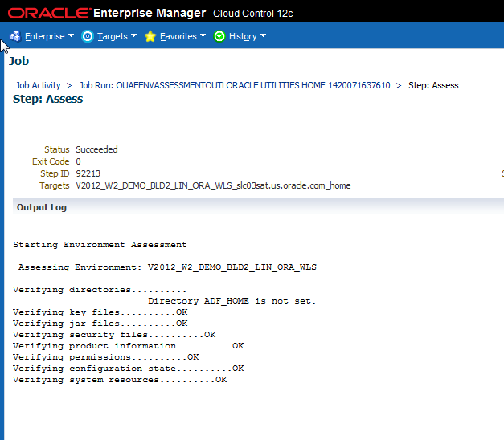The width and height of the screenshot is (504, 440).
Task: Click the Step: Assess breadcrumb text
Action: [433, 85]
